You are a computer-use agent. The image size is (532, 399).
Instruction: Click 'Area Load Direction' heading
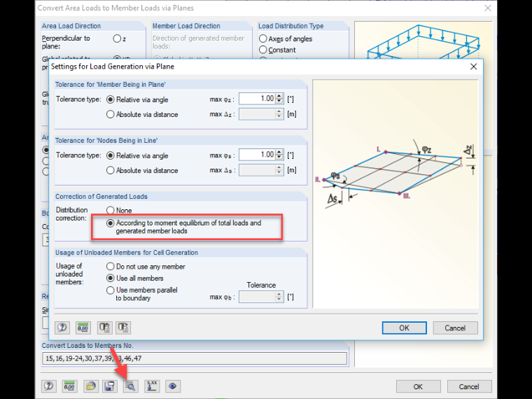71,26
